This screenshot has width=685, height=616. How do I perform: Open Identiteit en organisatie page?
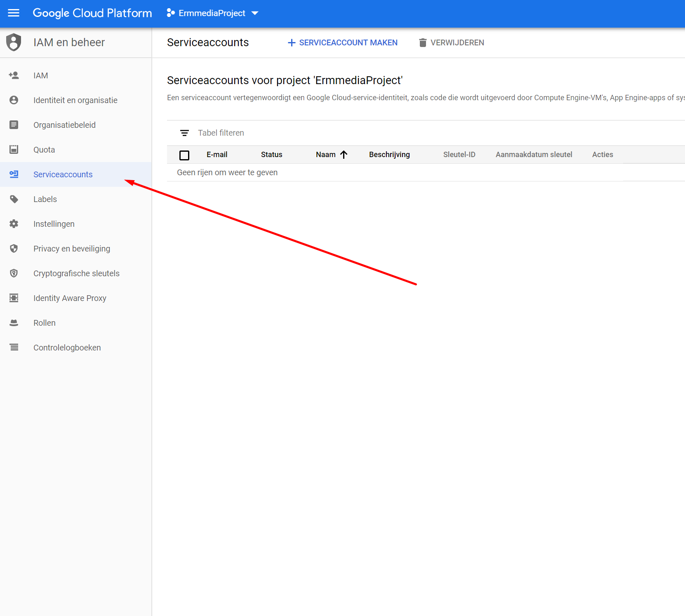click(x=76, y=100)
